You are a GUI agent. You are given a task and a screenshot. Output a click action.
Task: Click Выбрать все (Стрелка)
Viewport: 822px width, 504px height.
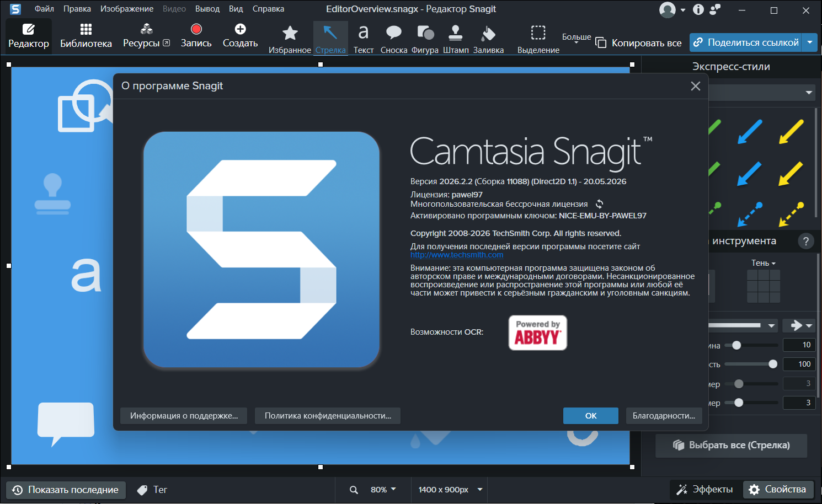click(731, 446)
